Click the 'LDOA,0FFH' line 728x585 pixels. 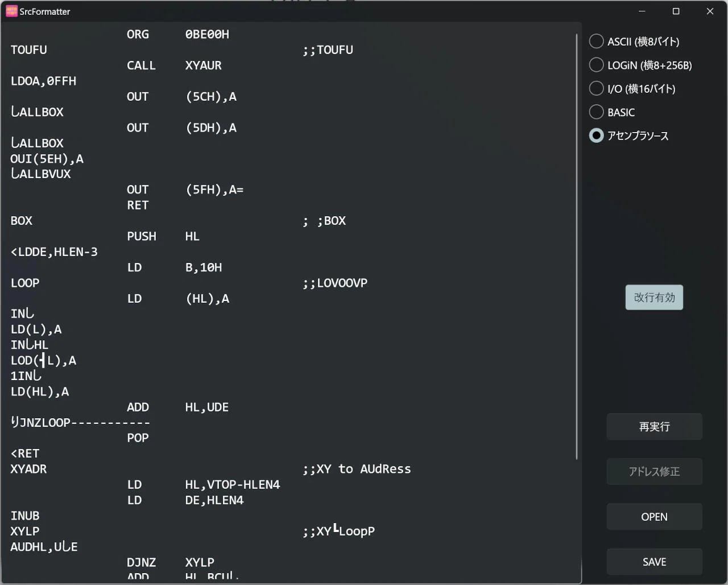[x=43, y=81]
